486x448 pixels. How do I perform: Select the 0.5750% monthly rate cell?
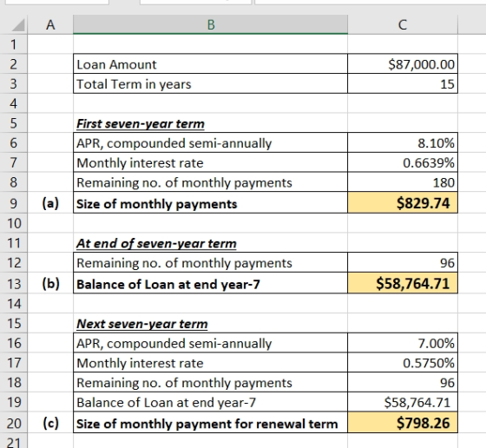coord(403,363)
